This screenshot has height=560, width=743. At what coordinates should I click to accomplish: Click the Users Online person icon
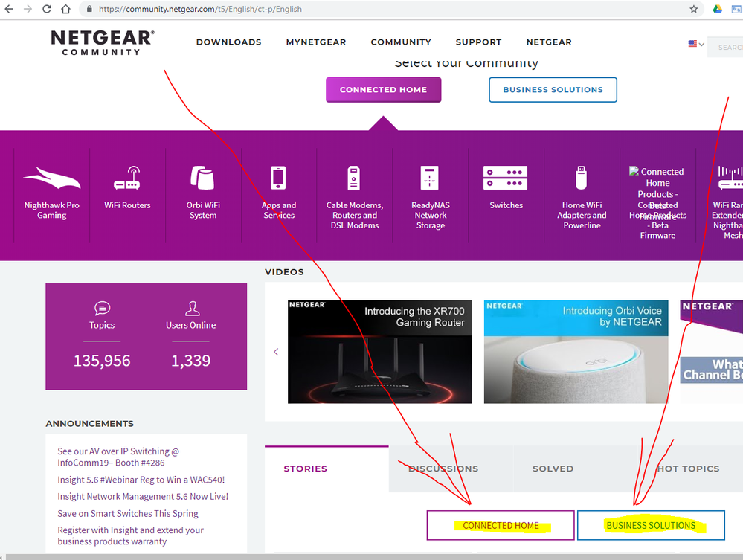point(192,309)
